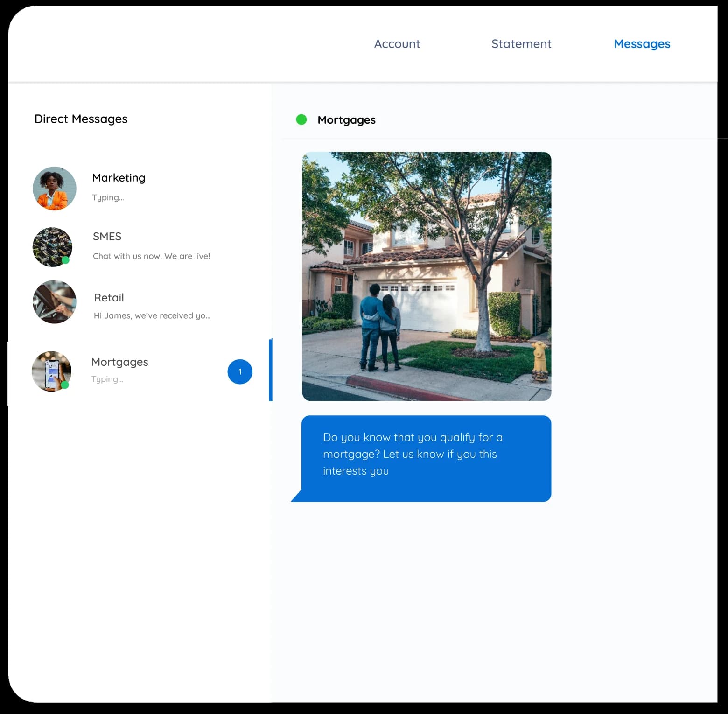The height and width of the screenshot is (714, 728).
Task: Click the unread badge showing 1
Action: pyautogui.click(x=240, y=372)
